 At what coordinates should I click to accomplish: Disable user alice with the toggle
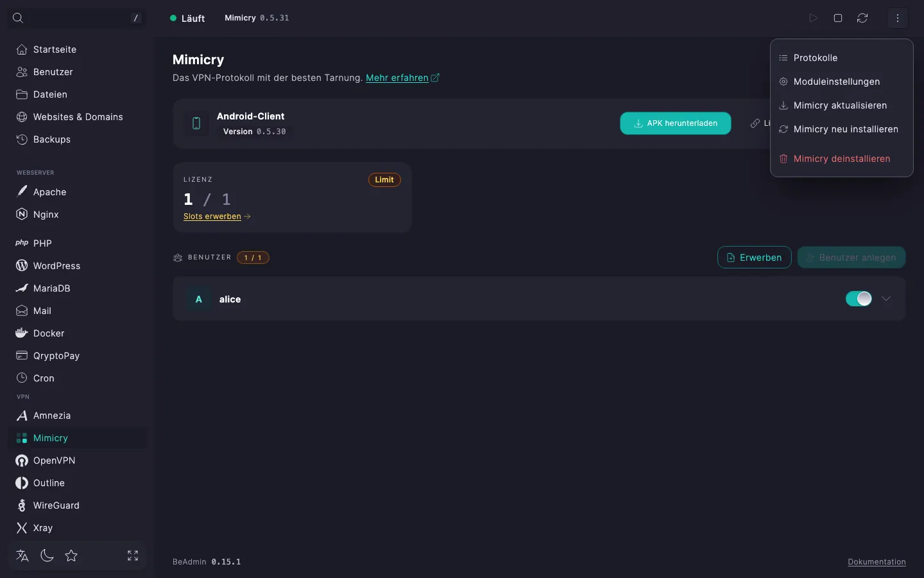pyautogui.click(x=859, y=299)
